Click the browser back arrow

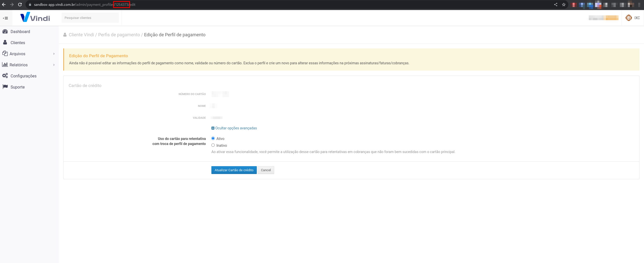pos(4,5)
